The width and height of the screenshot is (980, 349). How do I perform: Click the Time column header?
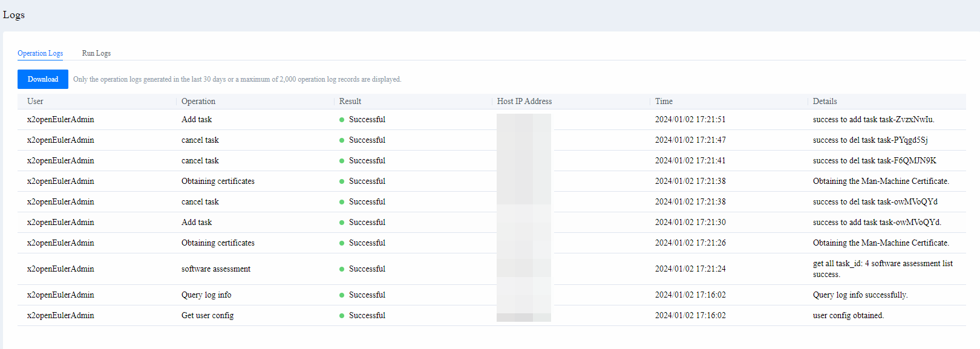(664, 102)
